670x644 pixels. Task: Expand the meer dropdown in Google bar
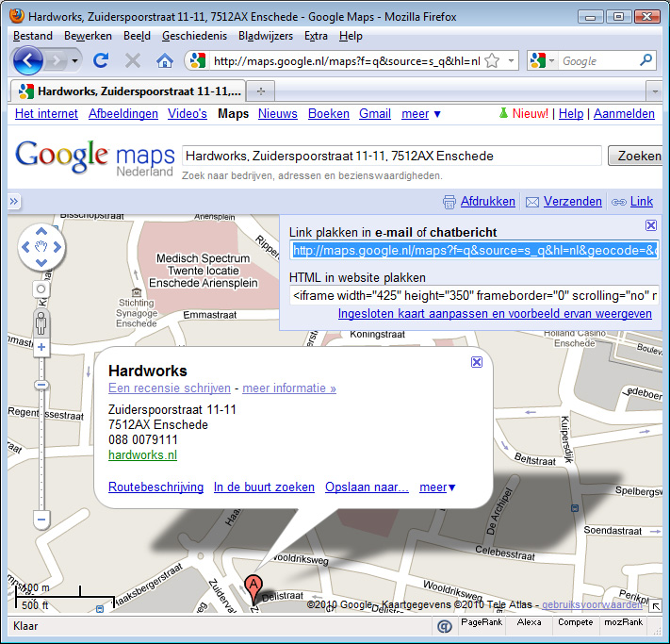pos(421,114)
